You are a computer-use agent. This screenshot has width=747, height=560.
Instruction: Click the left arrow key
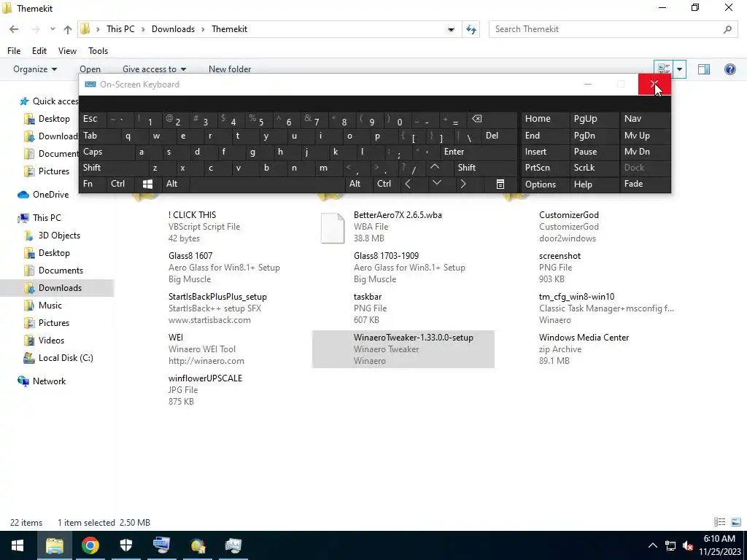coord(408,184)
